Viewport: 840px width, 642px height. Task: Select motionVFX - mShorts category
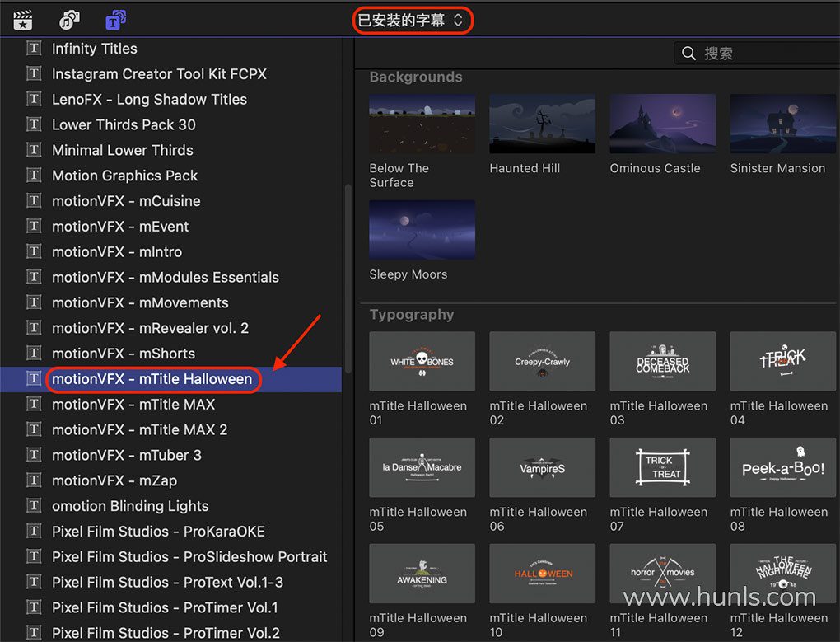[x=124, y=354]
